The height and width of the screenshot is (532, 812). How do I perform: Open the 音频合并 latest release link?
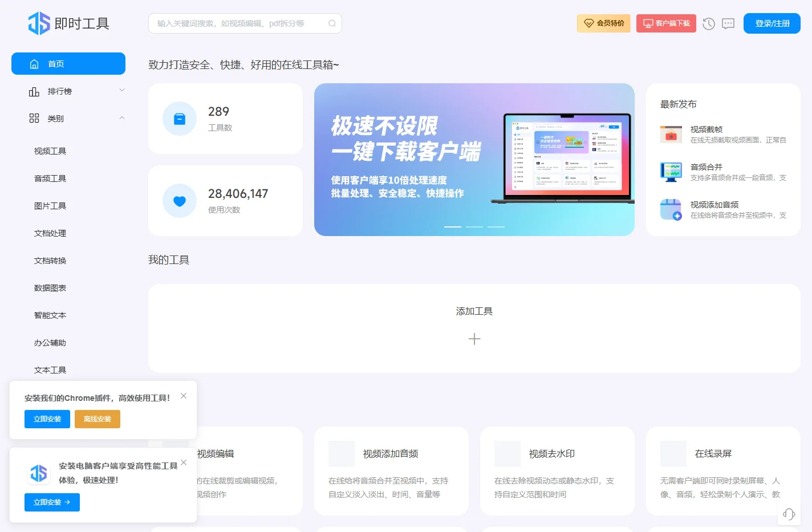pos(707,167)
